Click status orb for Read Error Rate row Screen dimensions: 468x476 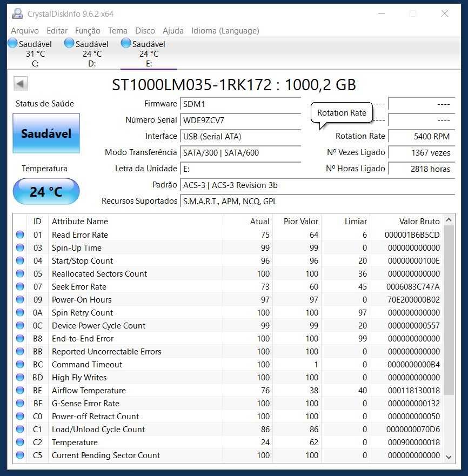point(20,234)
